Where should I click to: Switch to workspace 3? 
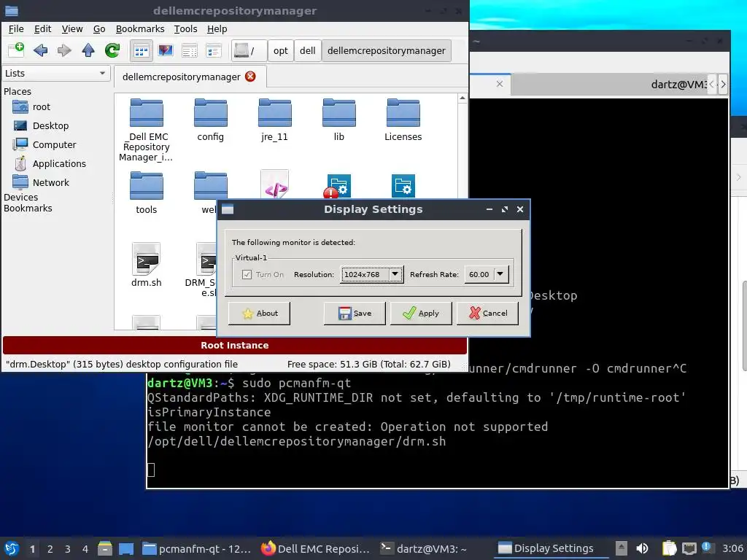pyautogui.click(x=68, y=549)
